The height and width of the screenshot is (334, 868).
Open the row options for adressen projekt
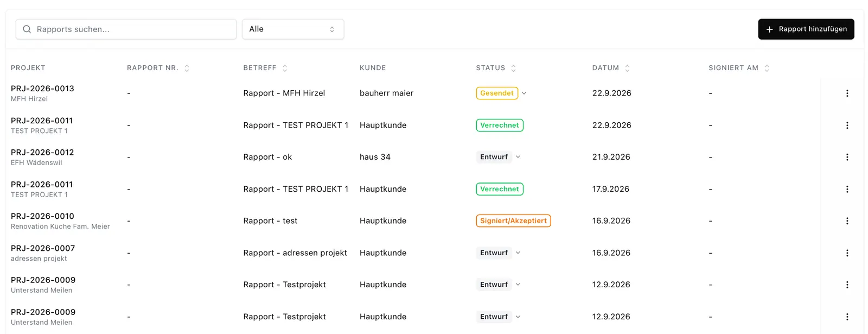pyautogui.click(x=847, y=253)
